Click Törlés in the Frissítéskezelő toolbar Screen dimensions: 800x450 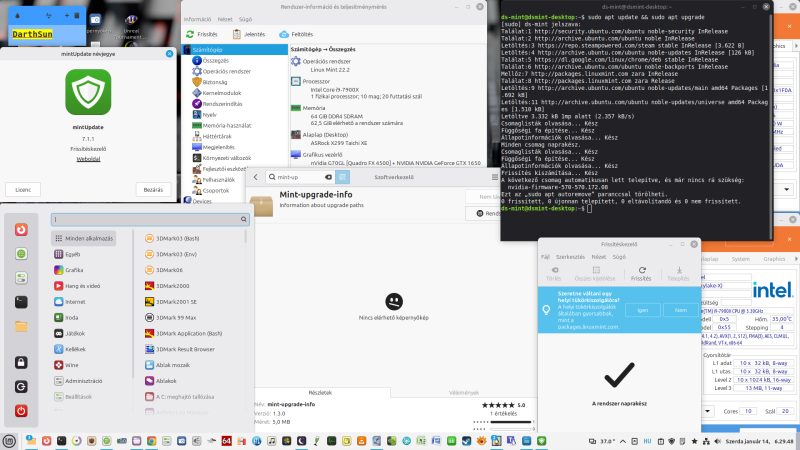[554, 273]
